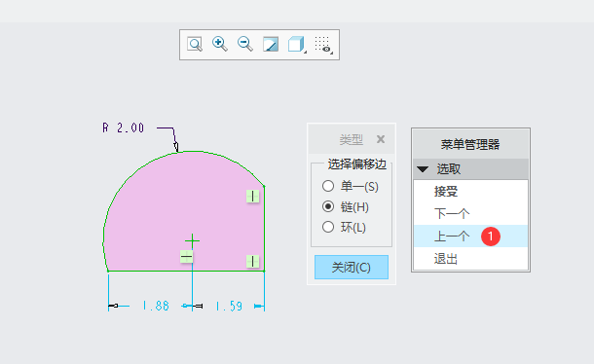Click the lower vertical constraint symbol
Image resolution: width=594 pixels, height=364 pixels.
(252, 261)
